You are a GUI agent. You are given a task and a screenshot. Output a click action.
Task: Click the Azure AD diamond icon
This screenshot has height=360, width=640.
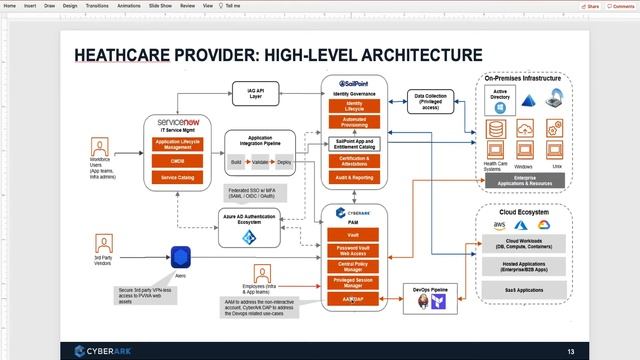coord(249,237)
